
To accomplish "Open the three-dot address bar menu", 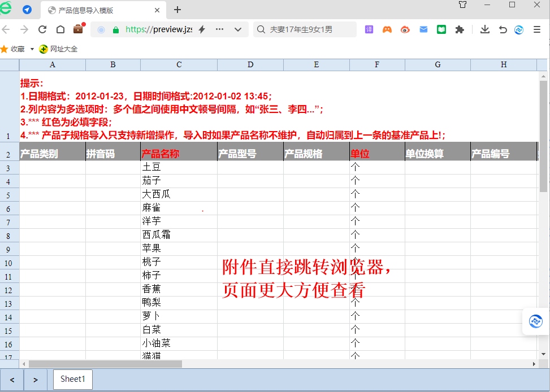I will coord(219,29).
